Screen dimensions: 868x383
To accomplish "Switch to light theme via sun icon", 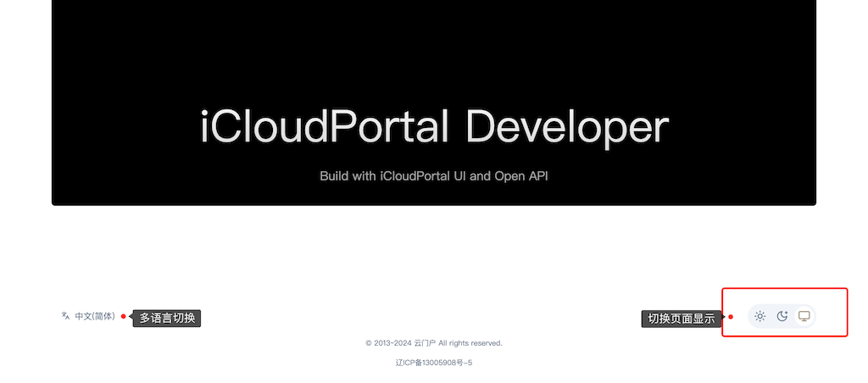I will [760, 316].
